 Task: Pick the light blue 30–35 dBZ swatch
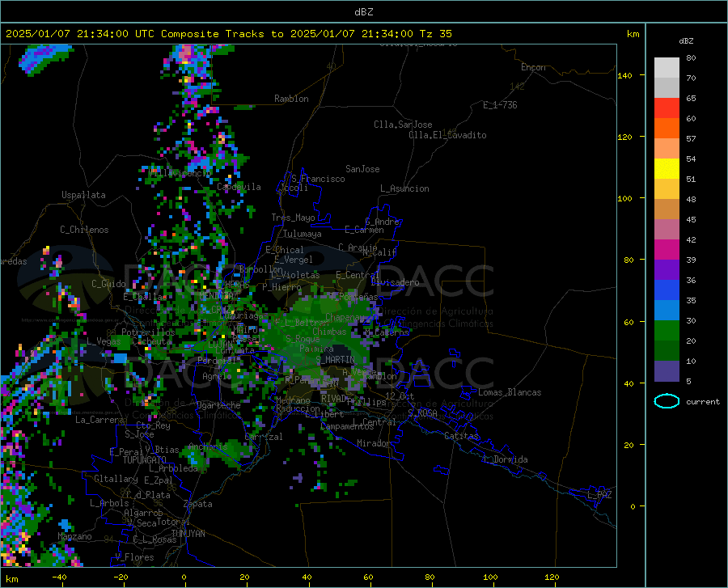point(667,311)
